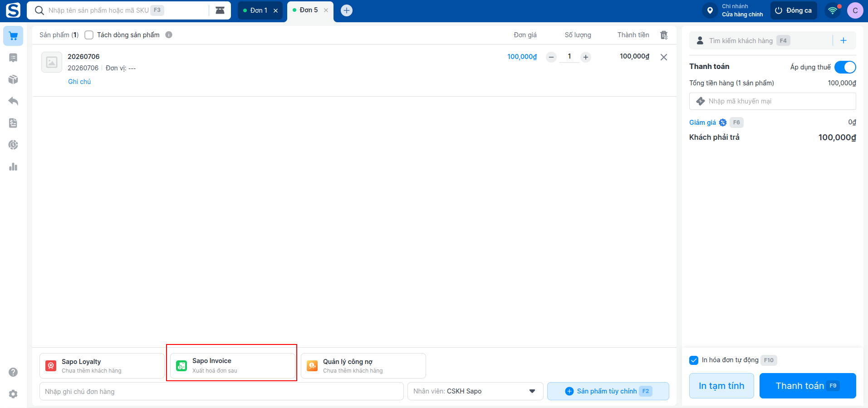Toggle the Áp dụng thuế switch
This screenshot has width=868, height=408.
tap(845, 67)
